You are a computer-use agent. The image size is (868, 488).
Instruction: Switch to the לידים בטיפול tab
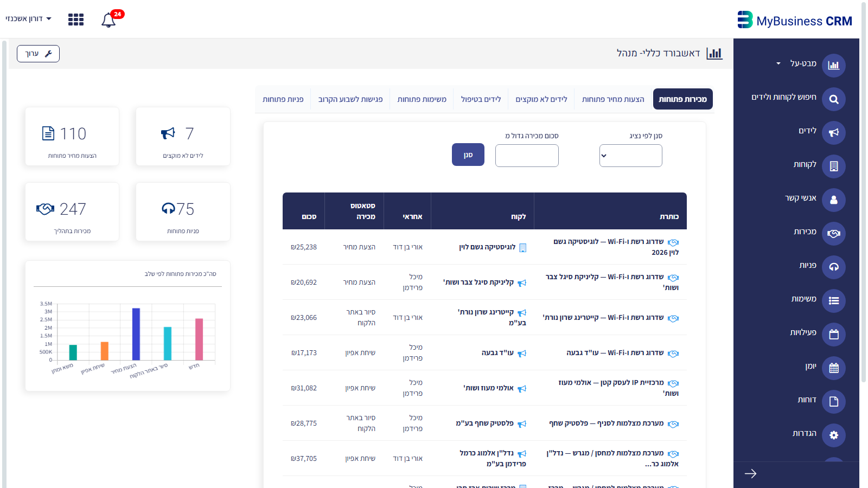(481, 99)
